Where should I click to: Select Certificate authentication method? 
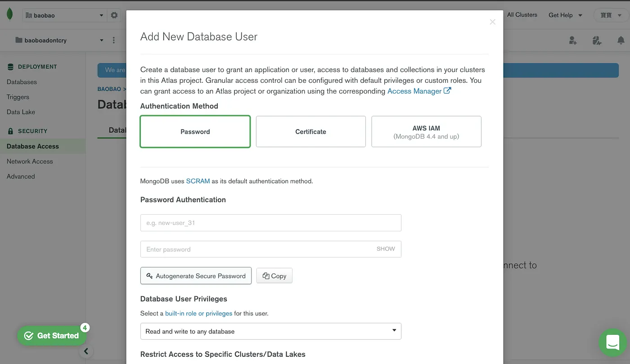point(311,131)
